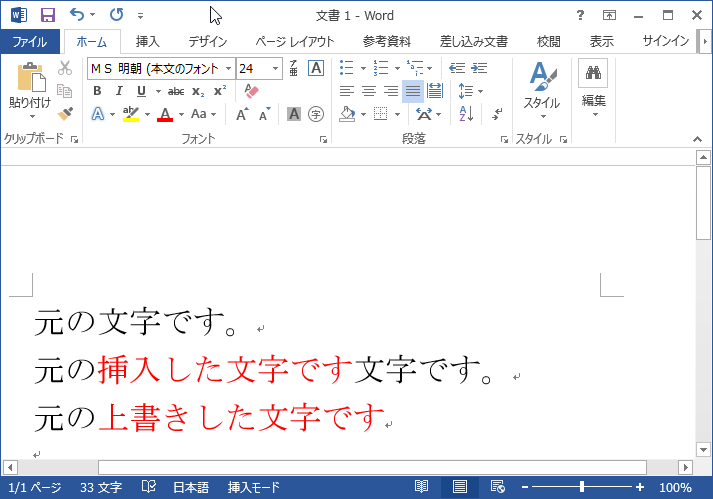Apply enclosed character (circled 字) icon
The image size is (713, 499).
coord(316,114)
